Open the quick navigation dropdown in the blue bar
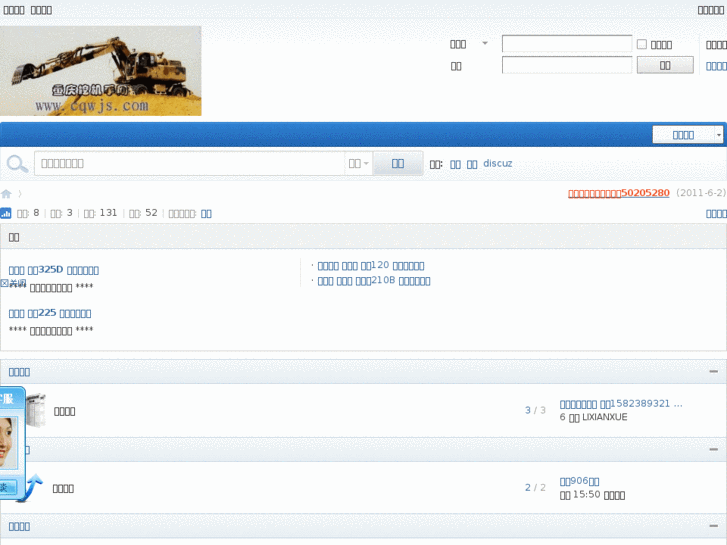Screen dimensions: 727x545 click(x=688, y=135)
